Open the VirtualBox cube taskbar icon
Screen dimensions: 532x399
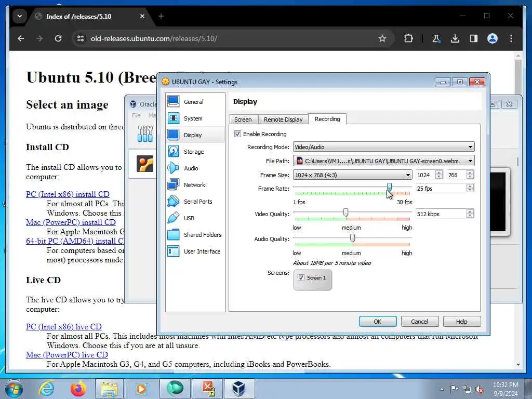pos(238,389)
